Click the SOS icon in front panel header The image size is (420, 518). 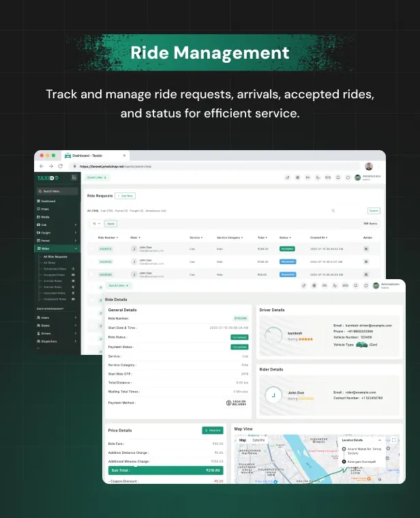click(x=345, y=285)
